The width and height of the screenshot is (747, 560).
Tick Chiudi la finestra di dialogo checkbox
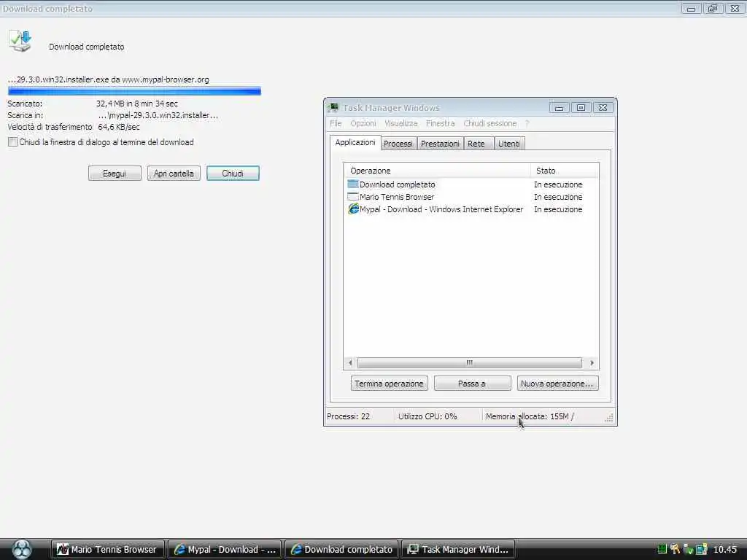13,142
